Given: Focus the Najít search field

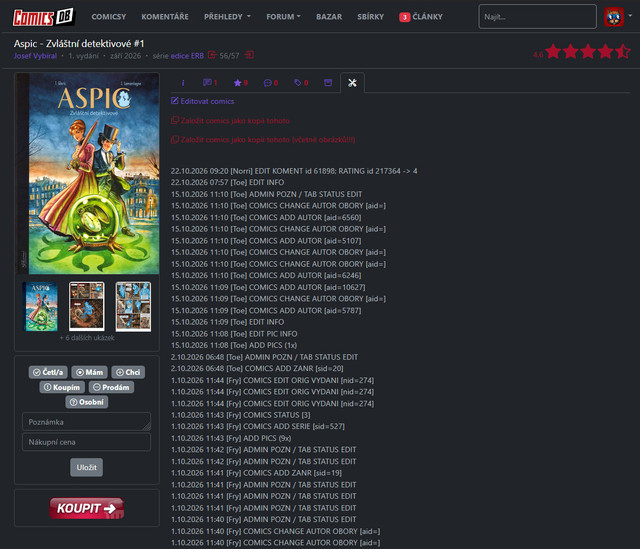Looking at the screenshot, I should (538, 17).
